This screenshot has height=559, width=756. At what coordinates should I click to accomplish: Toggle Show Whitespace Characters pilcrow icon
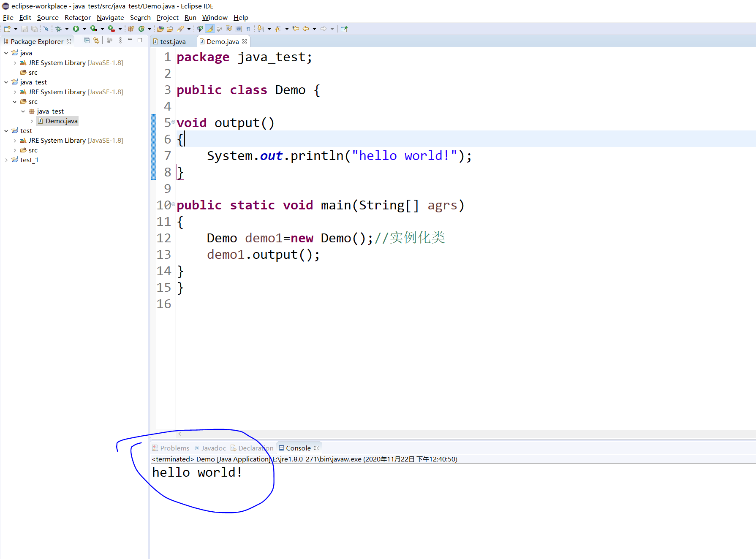tap(248, 29)
